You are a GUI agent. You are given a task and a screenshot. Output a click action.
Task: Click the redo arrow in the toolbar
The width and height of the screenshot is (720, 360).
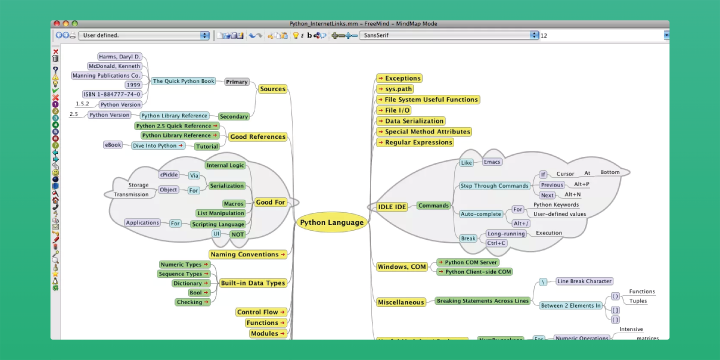point(259,35)
